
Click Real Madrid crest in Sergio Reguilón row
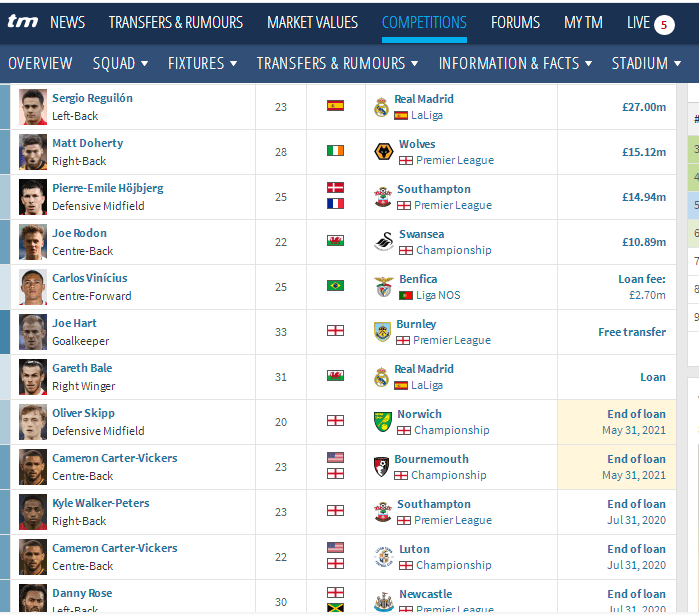pyautogui.click(x=382, y=107)
